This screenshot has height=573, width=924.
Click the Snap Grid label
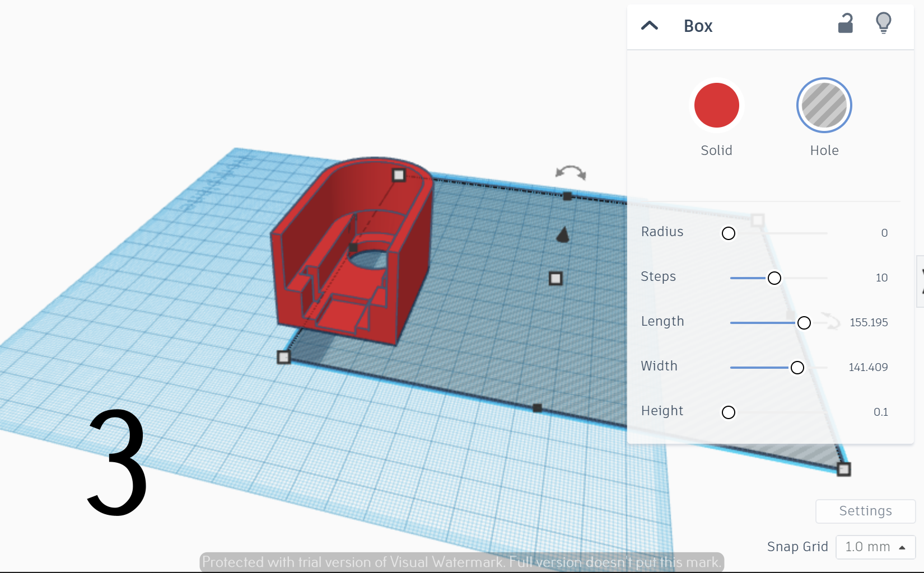(797, 547)
